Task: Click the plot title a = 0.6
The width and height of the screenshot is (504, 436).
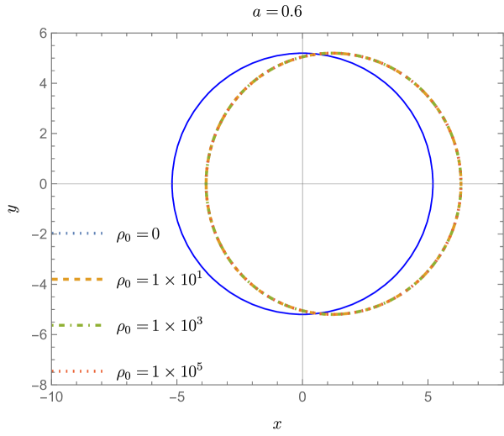Action: click(277, 12)
